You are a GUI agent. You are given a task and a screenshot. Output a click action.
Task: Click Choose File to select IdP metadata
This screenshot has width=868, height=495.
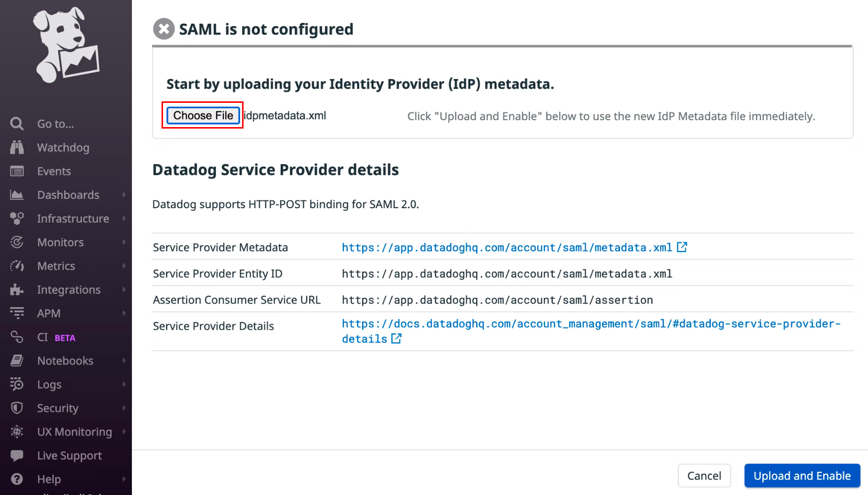203,115
